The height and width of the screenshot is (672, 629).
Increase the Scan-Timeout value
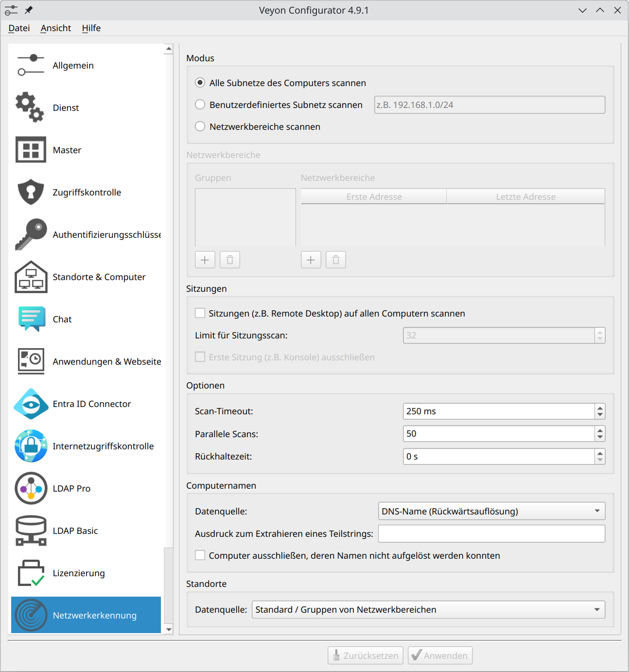coord(600,408)
